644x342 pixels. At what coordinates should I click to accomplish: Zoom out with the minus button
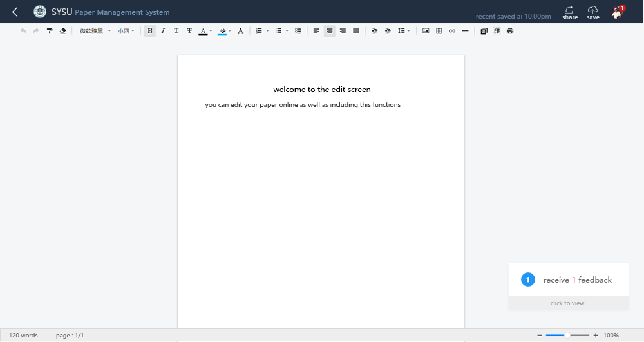coord(540,336)
